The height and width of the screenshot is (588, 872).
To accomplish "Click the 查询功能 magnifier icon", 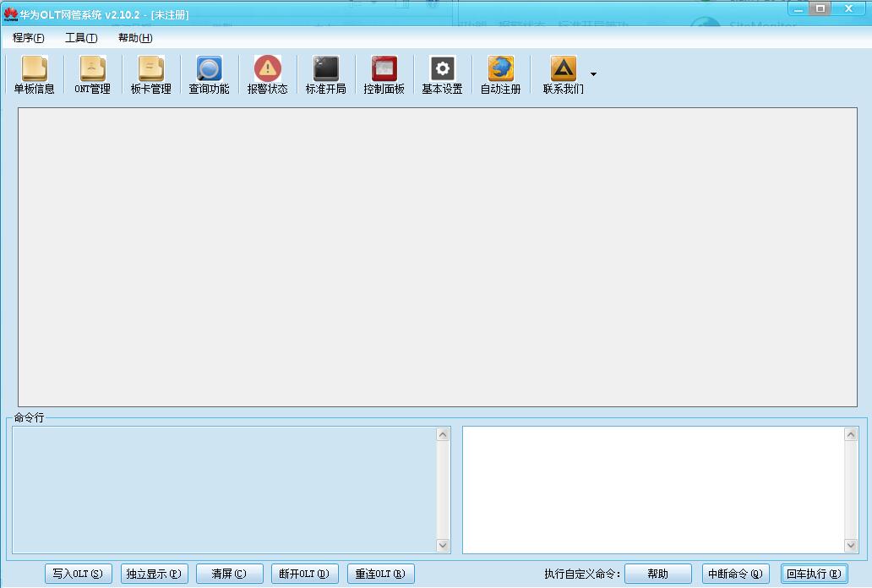I will pyautogui.click(x=209, y=74).
